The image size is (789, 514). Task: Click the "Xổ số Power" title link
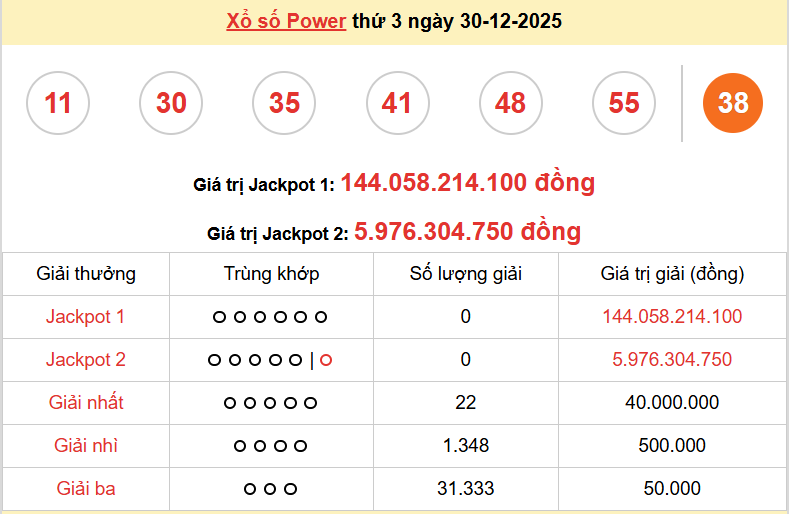[x=286, y=21]
